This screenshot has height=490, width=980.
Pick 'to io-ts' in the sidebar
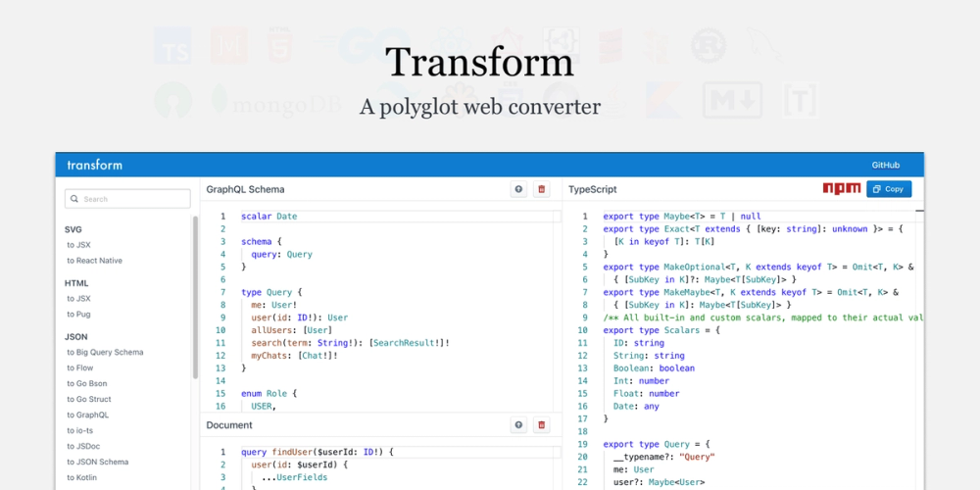pos(80,430)
